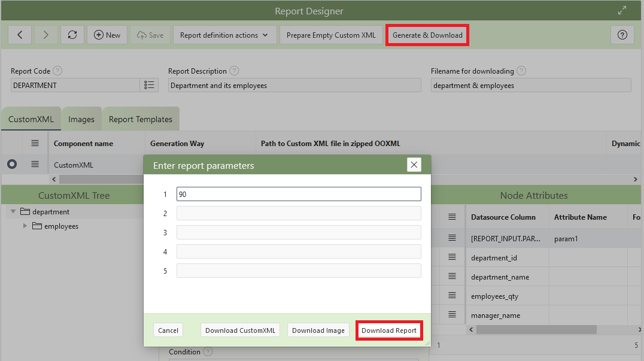Open the hamburger menu on the CustomXML row
The image size is (644, 361).
[x=35, y=164]
